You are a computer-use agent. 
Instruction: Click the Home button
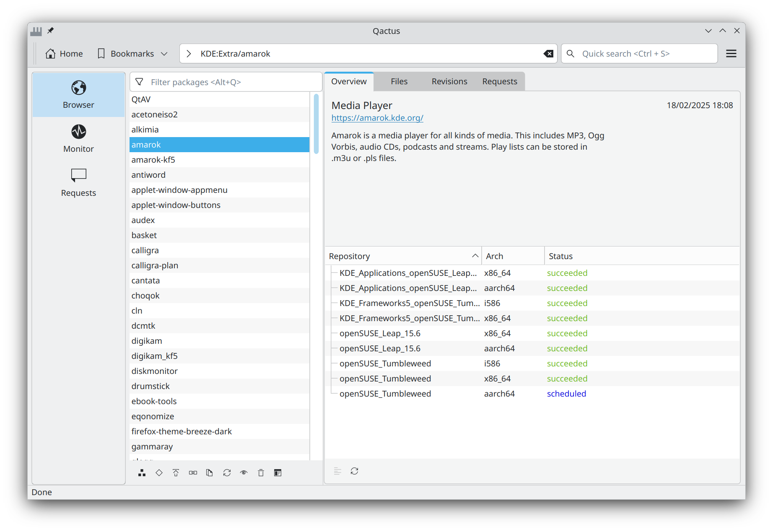click(x=64, y=54)
